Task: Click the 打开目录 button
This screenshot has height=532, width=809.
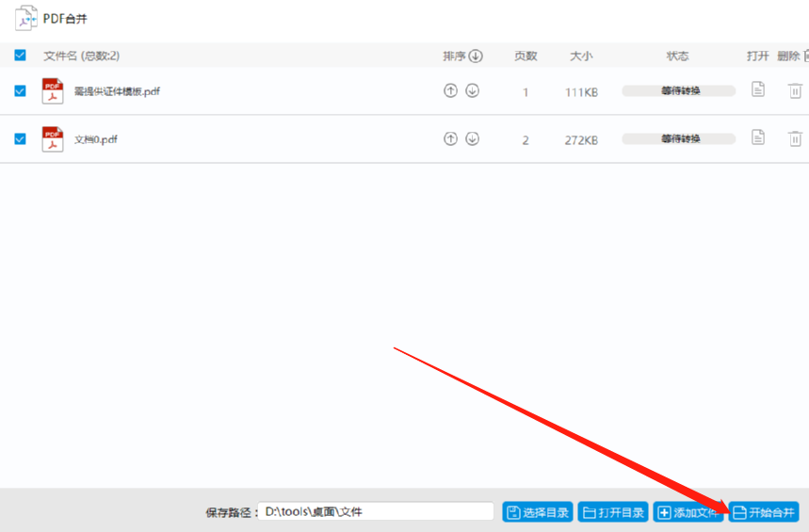Action: [x=613, y=512]
